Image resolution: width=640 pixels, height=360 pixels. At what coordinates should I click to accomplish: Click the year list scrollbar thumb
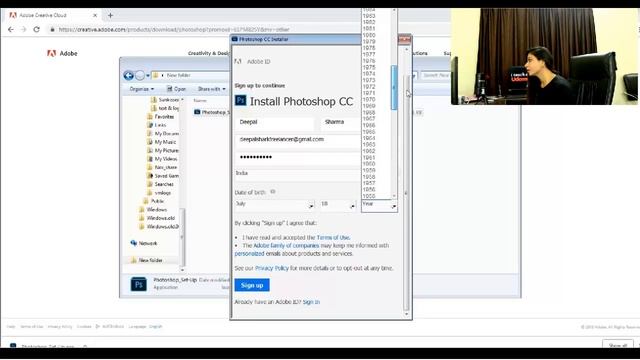(x=394, y=87)
